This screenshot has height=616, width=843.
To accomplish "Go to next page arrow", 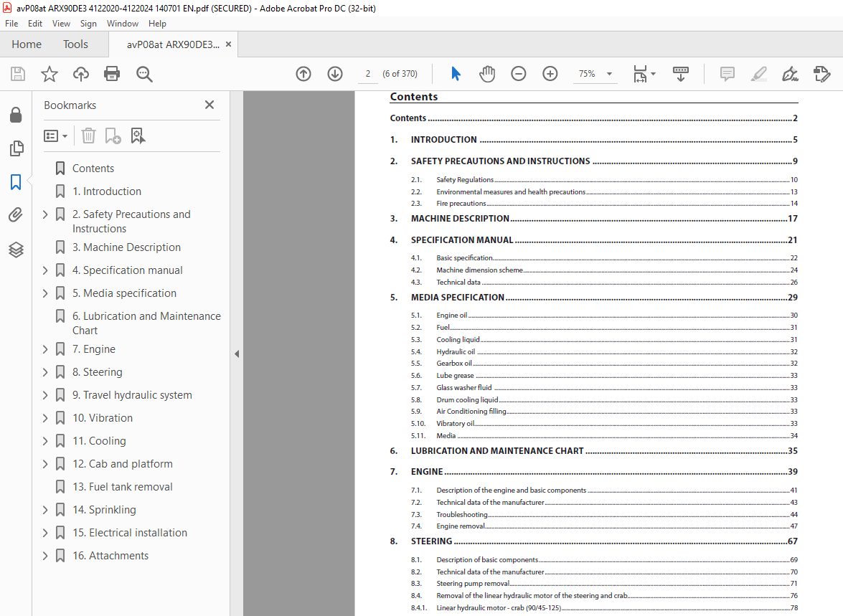I will point(335,74).
